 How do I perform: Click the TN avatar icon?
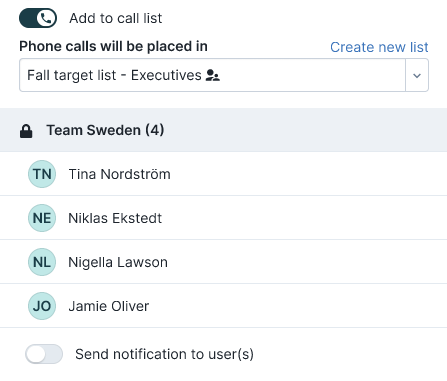pos(42,174)
